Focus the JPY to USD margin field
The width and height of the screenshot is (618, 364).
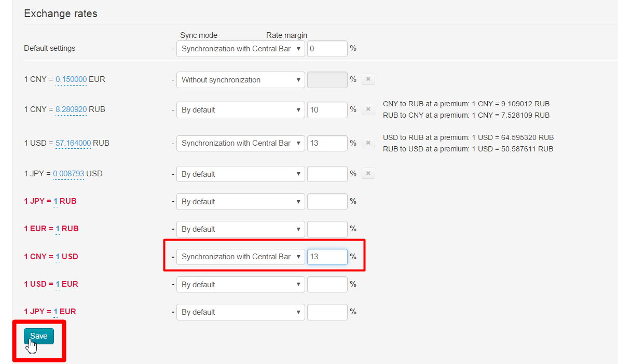tap(327, 174)
